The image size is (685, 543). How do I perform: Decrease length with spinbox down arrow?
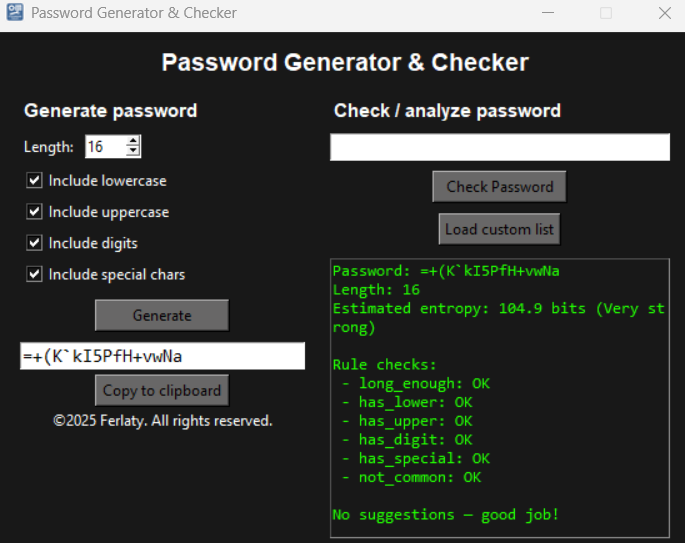coord(133,152)
